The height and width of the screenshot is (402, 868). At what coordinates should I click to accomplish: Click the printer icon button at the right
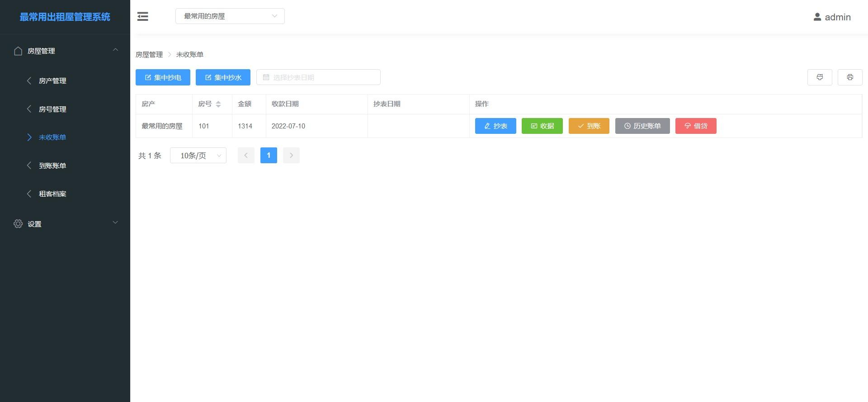(x=850, y=77)
